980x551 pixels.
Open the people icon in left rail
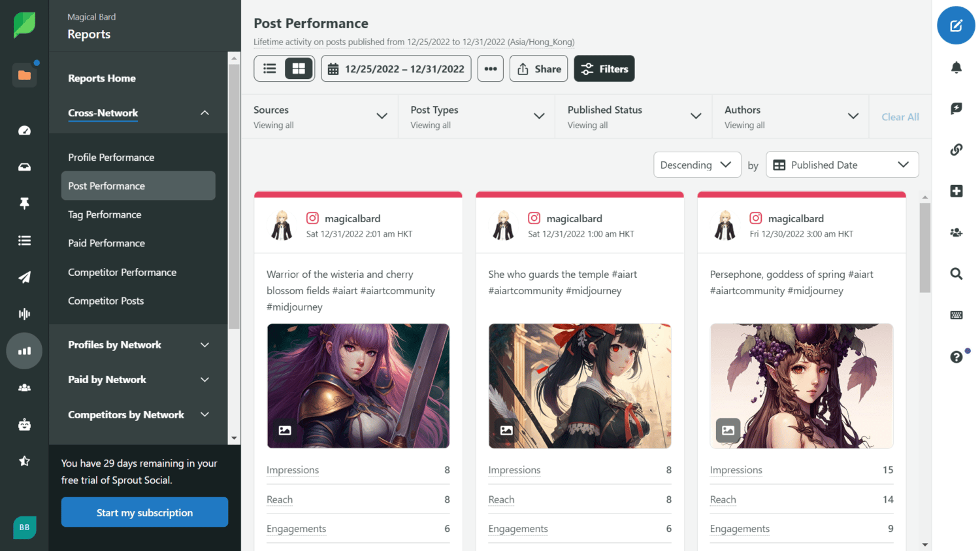click(x=24, y=388)
